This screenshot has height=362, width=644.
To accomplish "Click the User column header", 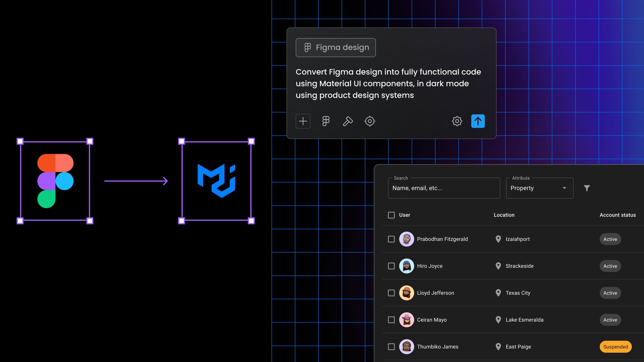I will click(x=404, y=215).
